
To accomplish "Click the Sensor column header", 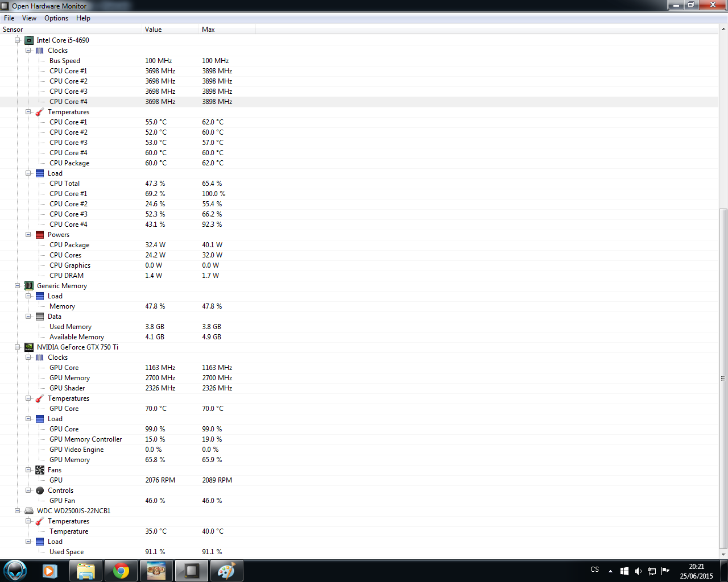I will 71,30.
